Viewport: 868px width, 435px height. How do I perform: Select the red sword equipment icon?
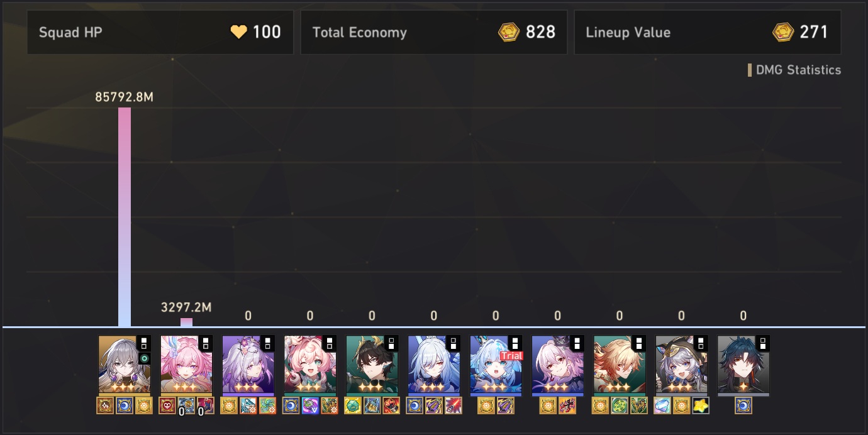(453, 405)
